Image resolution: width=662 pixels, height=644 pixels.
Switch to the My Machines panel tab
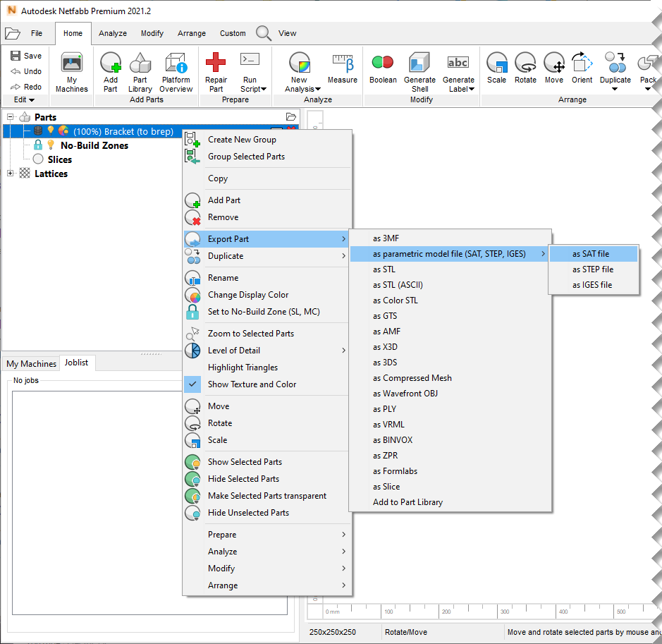(31, 363)
